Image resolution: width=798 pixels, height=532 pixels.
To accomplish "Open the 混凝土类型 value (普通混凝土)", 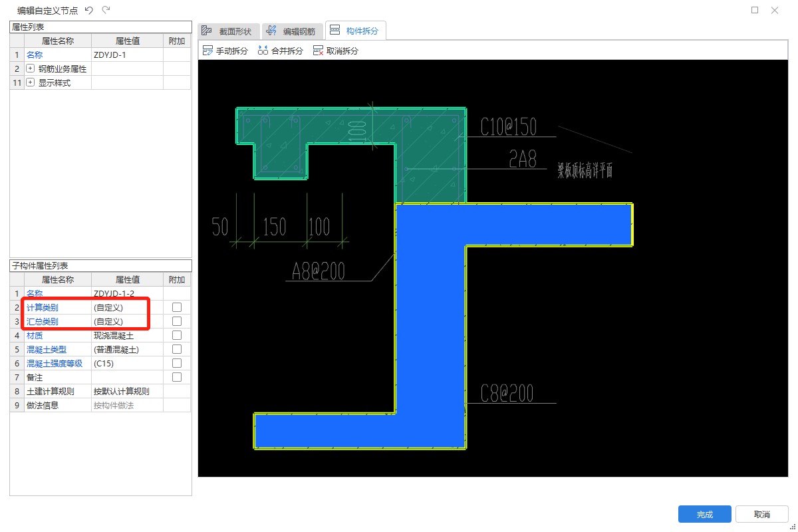I will 127,349.
